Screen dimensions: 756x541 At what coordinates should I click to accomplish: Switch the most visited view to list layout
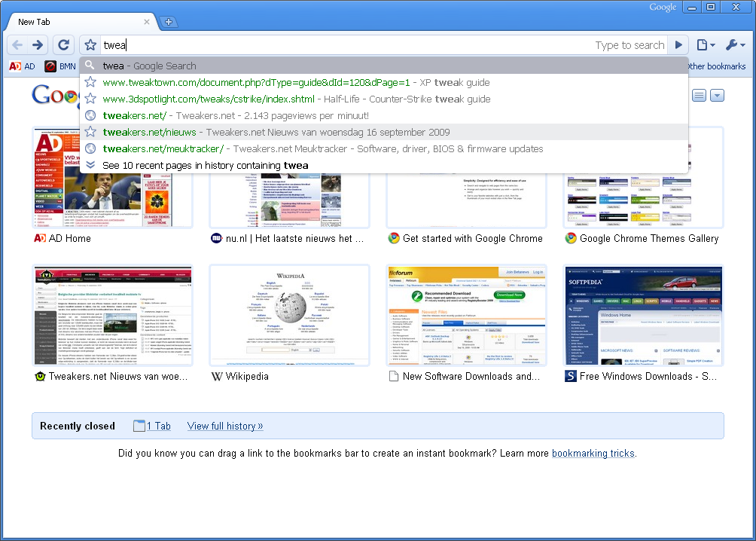699,96
